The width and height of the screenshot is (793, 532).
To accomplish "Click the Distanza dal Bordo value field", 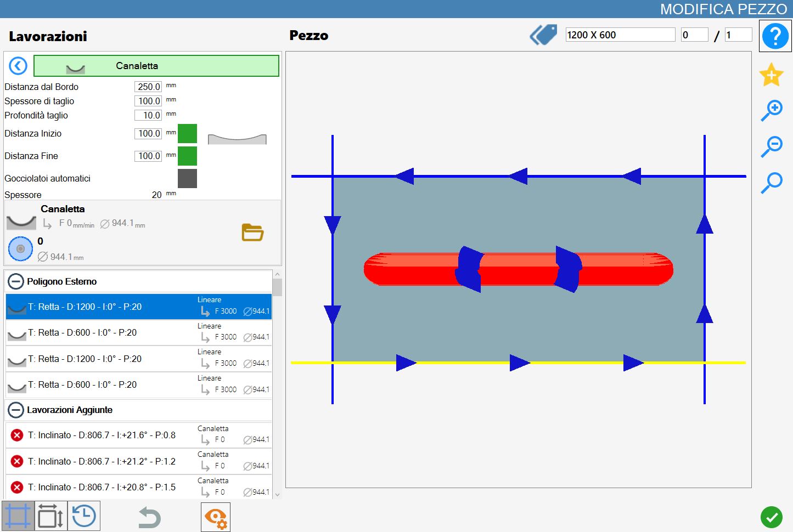I will (148, 87).
